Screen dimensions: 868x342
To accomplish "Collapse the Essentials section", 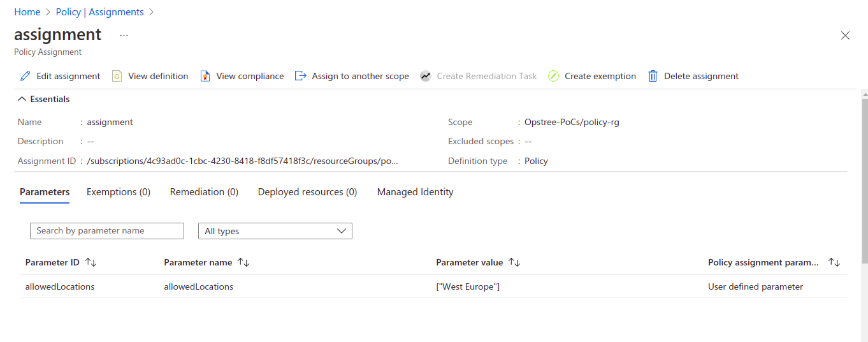I will [x=22, y=99].
